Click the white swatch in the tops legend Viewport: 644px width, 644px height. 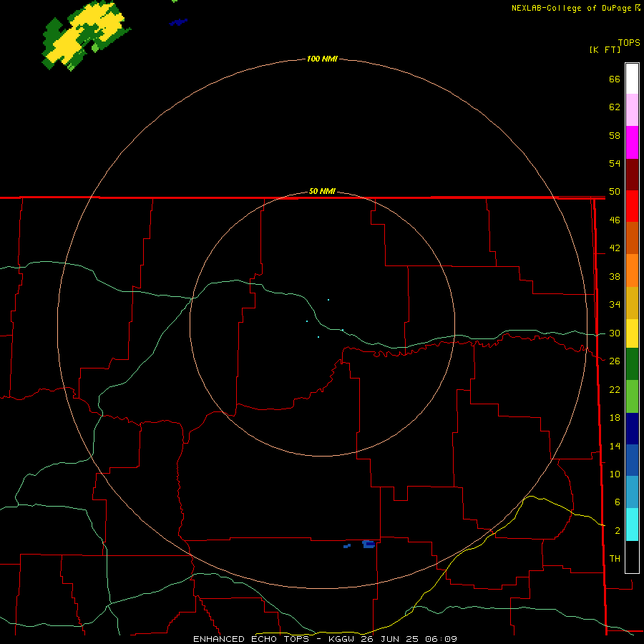[x=632, y=79]
